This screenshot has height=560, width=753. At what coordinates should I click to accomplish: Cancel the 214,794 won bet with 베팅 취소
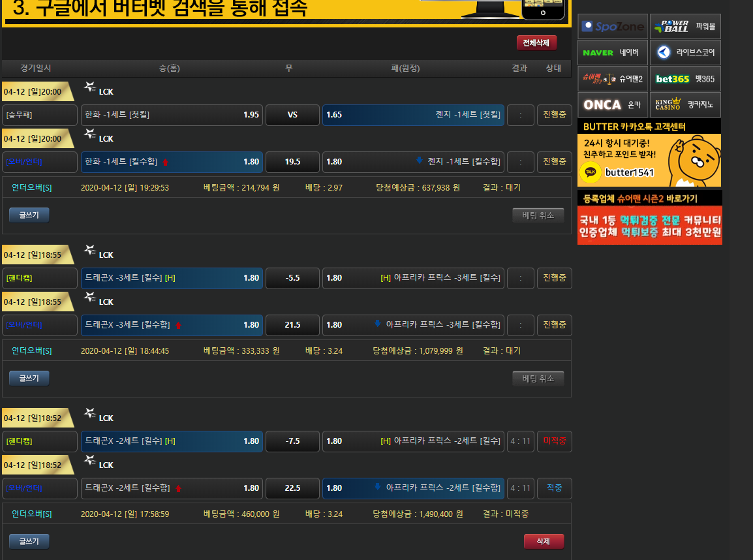click(538, 215)
